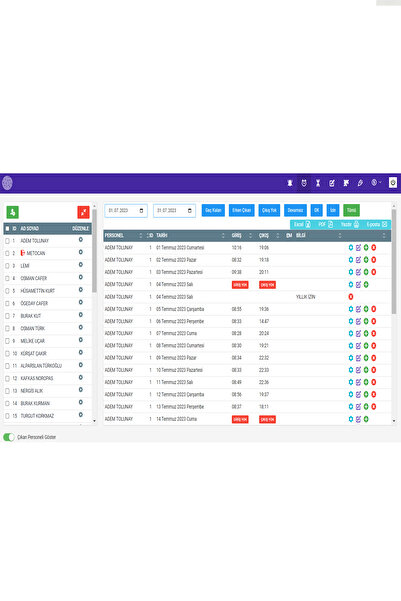Image resolution: width=401 pixels, height=601 pixels.
Task: Click the green Tümü button
Action: tap(351, 210)
